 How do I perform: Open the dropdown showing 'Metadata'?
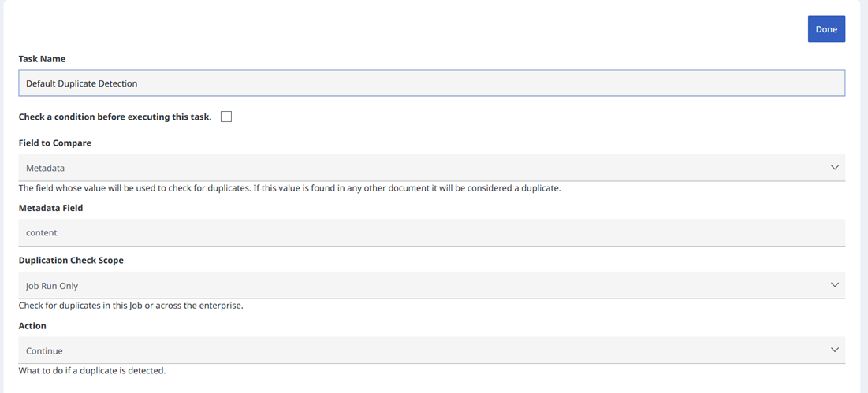pos(426,168)
